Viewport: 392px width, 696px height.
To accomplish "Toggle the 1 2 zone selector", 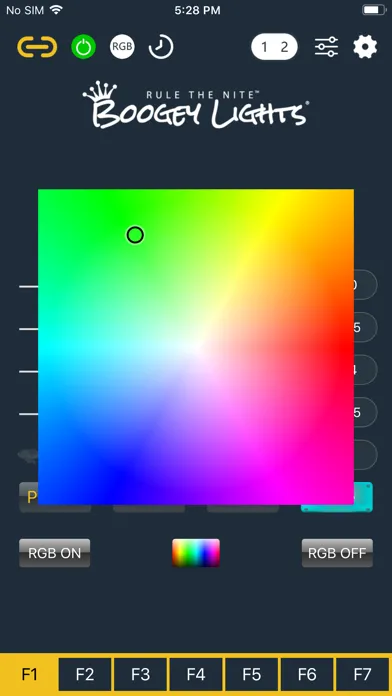I will (x=274, y=47).
